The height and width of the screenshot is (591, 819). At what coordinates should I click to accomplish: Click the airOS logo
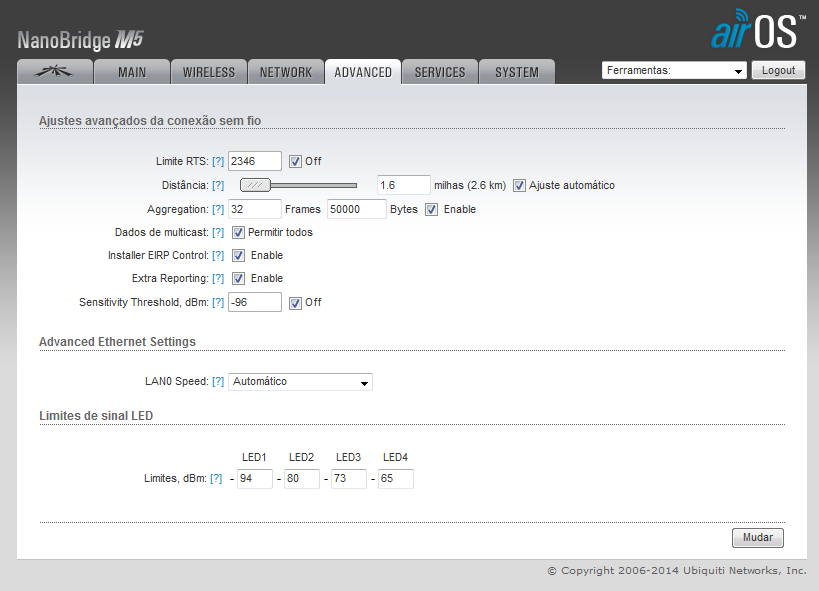coord(758,30)
